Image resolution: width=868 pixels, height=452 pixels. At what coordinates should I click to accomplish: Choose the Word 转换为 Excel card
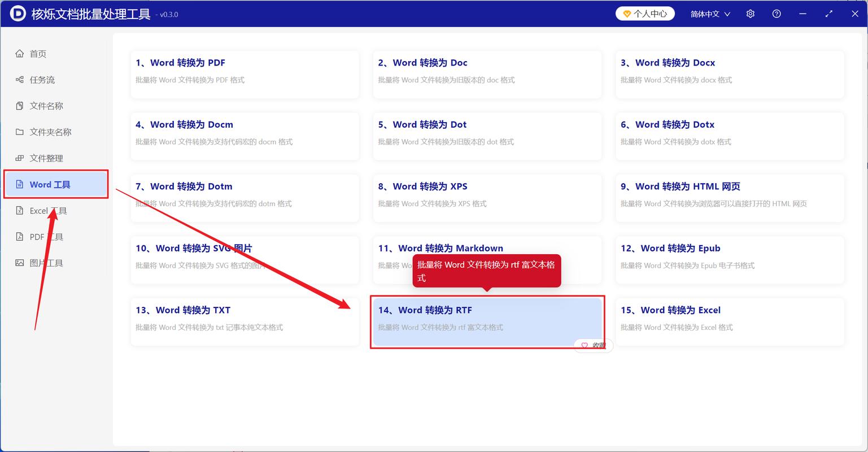[730, 321]
